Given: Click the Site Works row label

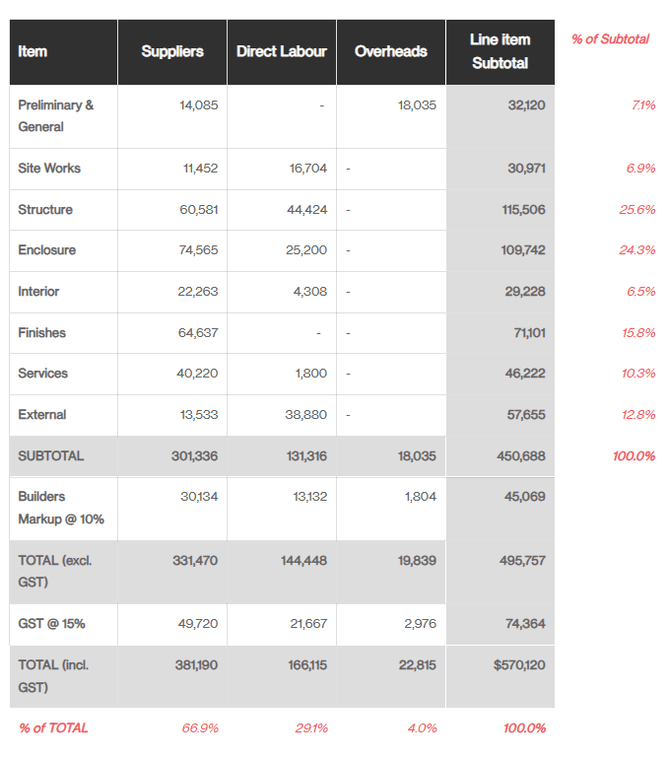Looking at the screenshot, I should (49, 168).
